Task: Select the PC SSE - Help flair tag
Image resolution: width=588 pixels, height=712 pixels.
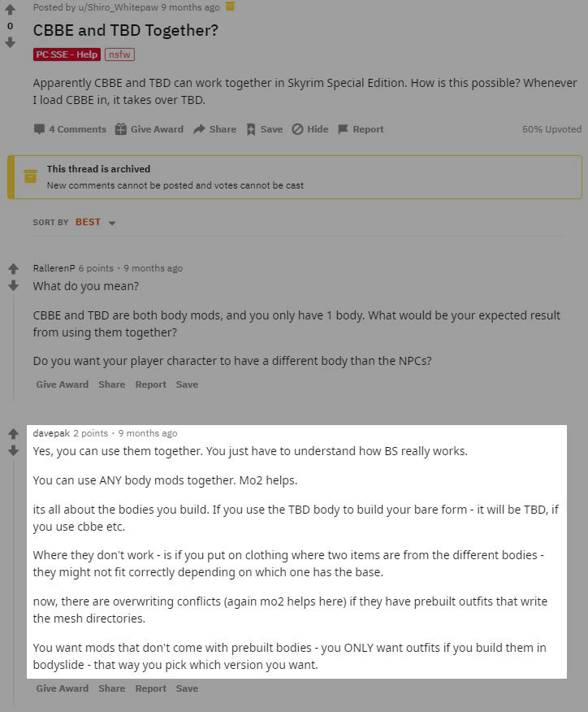Action: click(x=67, y=54)
